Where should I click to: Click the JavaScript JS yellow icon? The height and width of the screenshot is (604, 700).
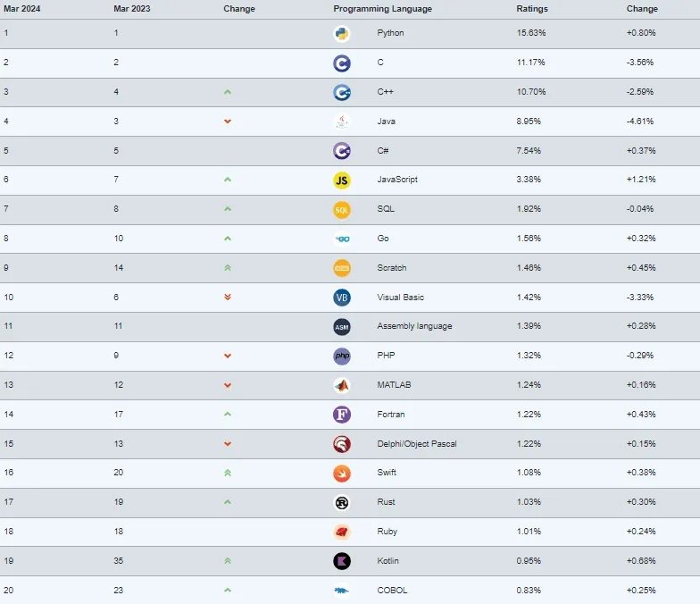coord(342,180)
